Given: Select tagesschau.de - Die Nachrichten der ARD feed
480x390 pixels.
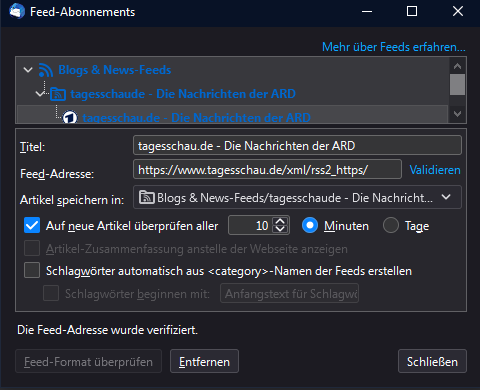Looking at the screenshot, I should coord(233,115).
